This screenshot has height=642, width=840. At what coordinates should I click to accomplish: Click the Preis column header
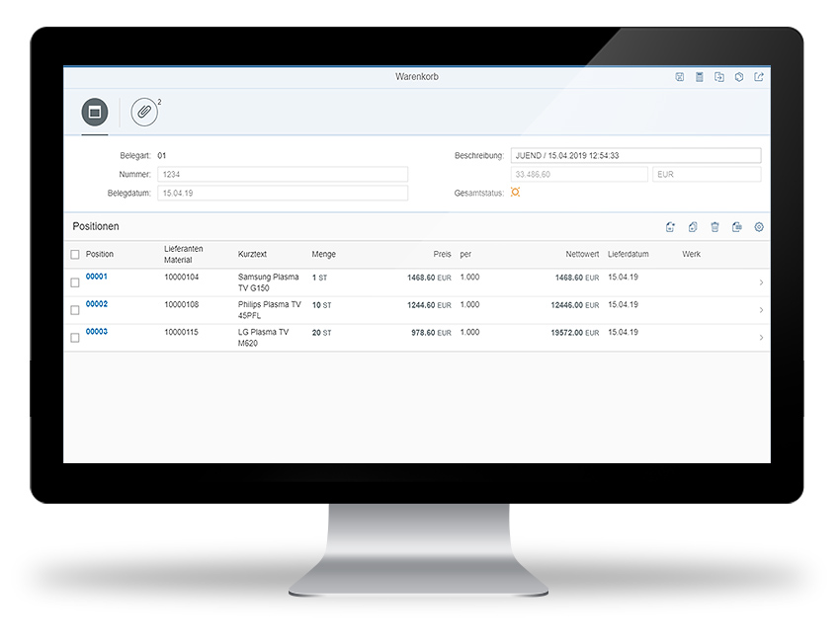[x=442, y=255]
